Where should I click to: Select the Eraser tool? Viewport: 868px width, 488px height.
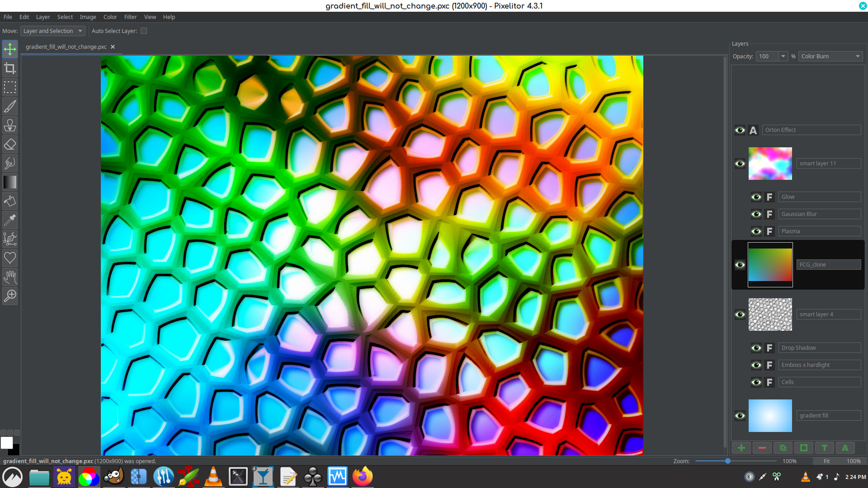click(10, 144)
